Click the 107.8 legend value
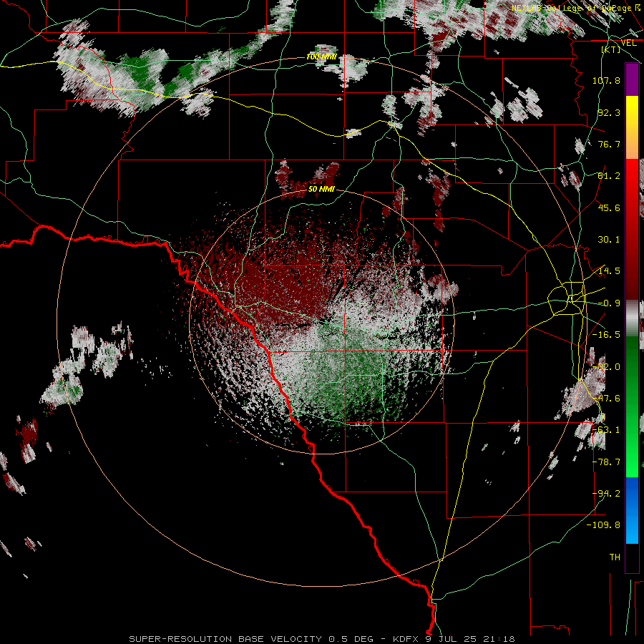The width and height of the screenshot is (644, 644). coord(606,80)
